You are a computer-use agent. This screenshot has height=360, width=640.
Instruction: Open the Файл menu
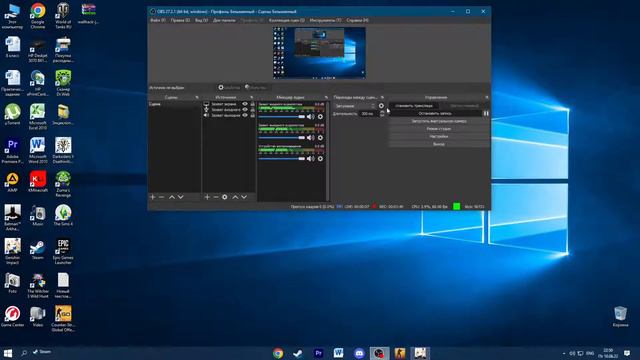click(x=158, y=20)
